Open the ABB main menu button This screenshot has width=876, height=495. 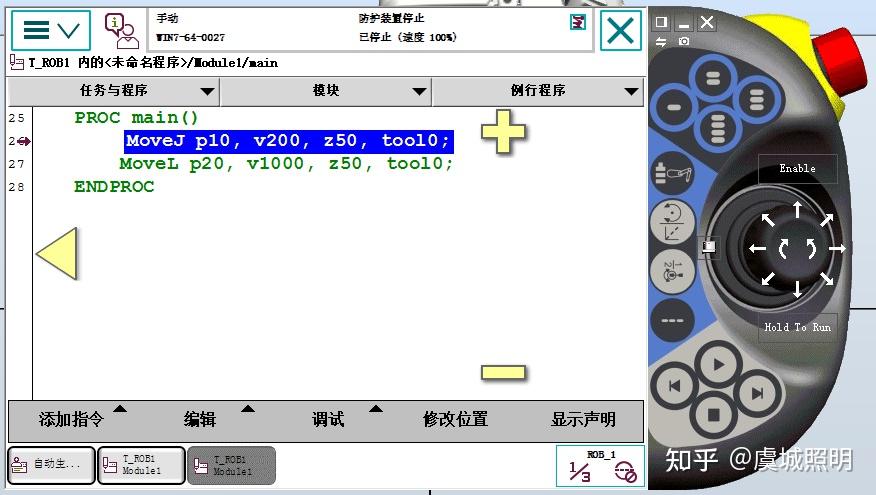point(51,31)
